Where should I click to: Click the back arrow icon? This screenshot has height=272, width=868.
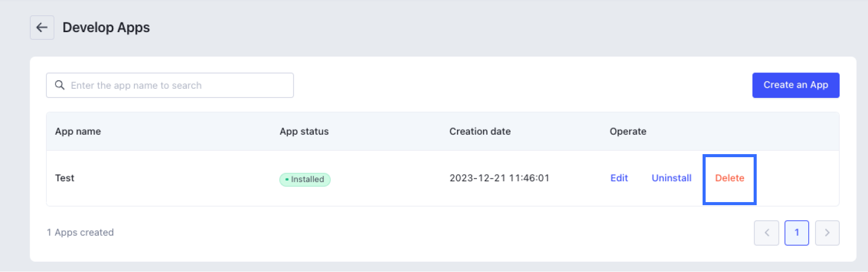(x=42, y=28)
